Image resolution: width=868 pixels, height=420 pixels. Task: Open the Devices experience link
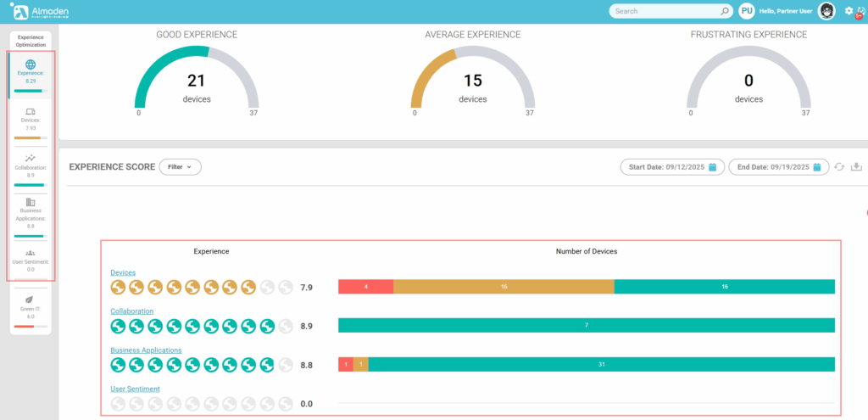point(123,272)
